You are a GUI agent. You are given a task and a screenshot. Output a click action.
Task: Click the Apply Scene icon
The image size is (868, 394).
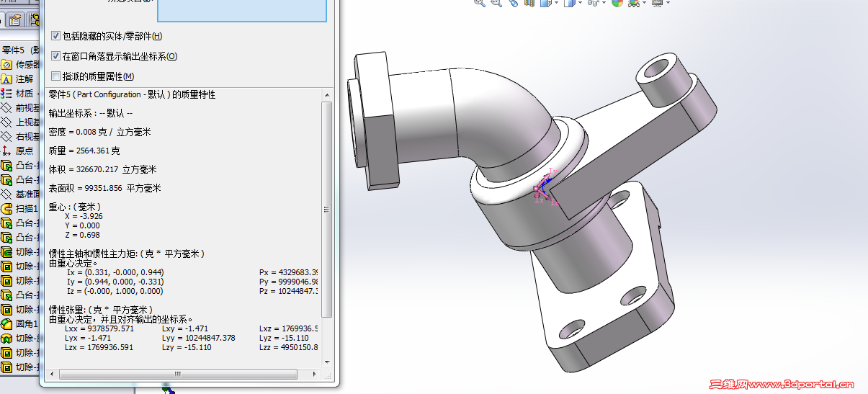[x=633, y=3]
